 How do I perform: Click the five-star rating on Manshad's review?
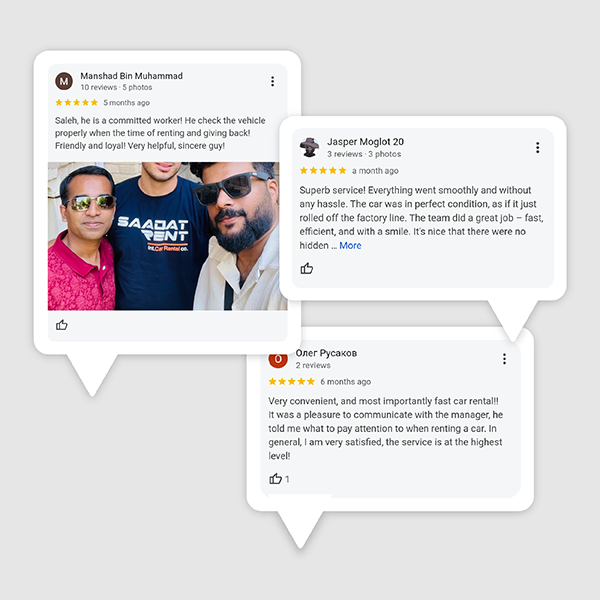[77, 103]
